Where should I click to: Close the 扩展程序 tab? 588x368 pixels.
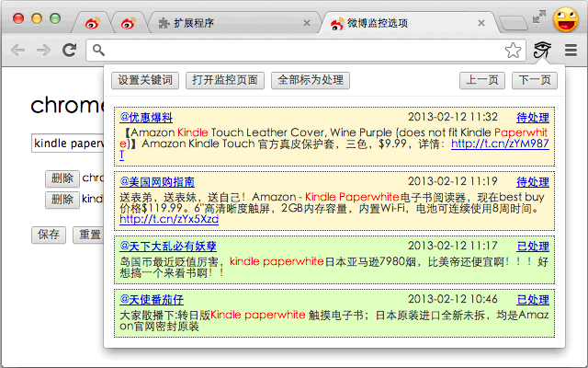point(307,23)
